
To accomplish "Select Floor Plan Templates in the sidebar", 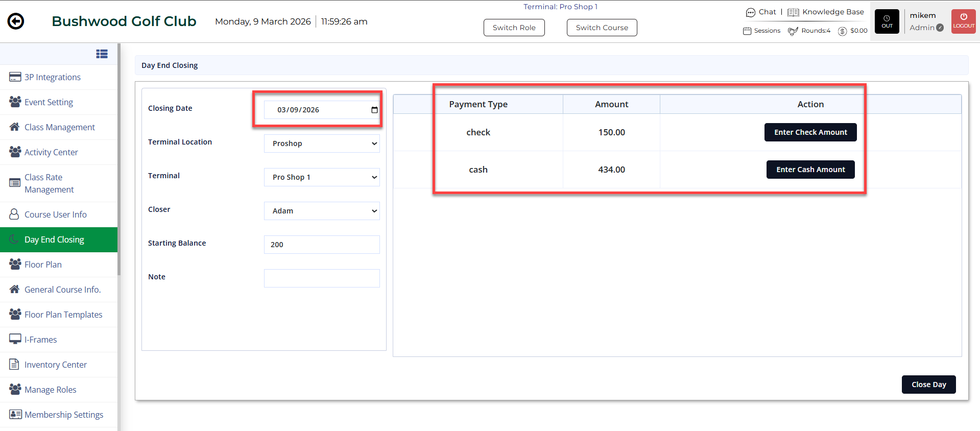I will pos(63,315).
